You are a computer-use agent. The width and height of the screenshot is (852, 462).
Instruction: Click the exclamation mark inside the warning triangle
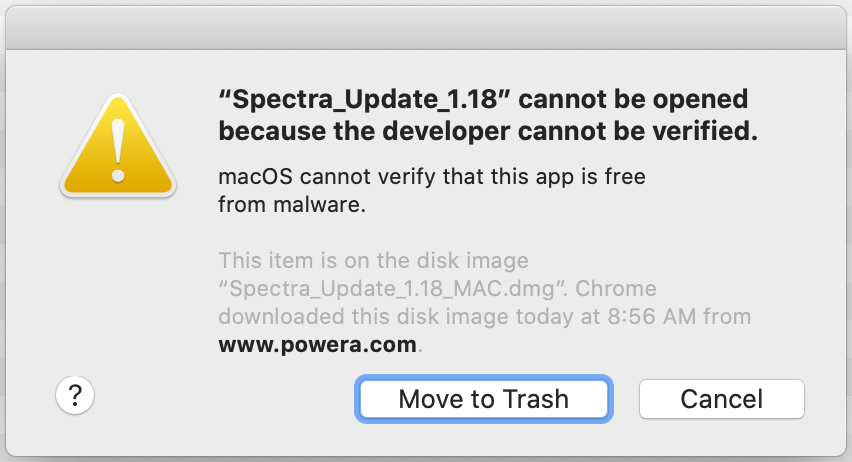coord(118,151)
